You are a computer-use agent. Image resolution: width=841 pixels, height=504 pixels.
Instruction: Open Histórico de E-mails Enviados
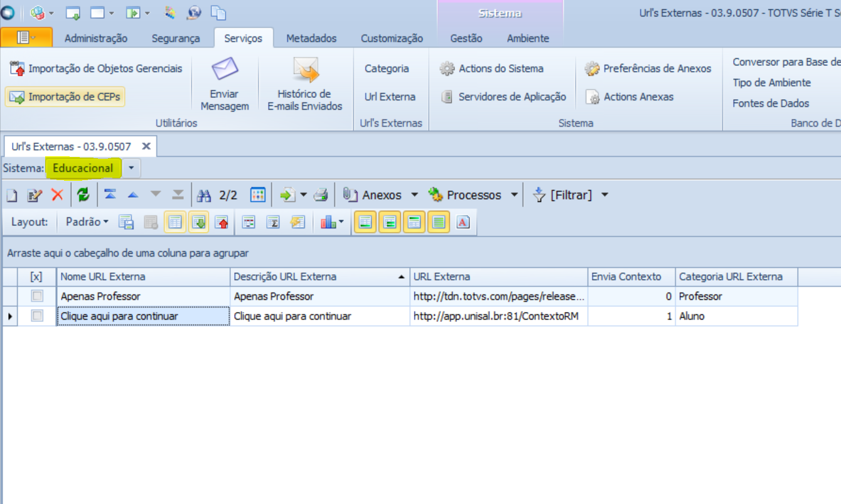tap(305, 84)
